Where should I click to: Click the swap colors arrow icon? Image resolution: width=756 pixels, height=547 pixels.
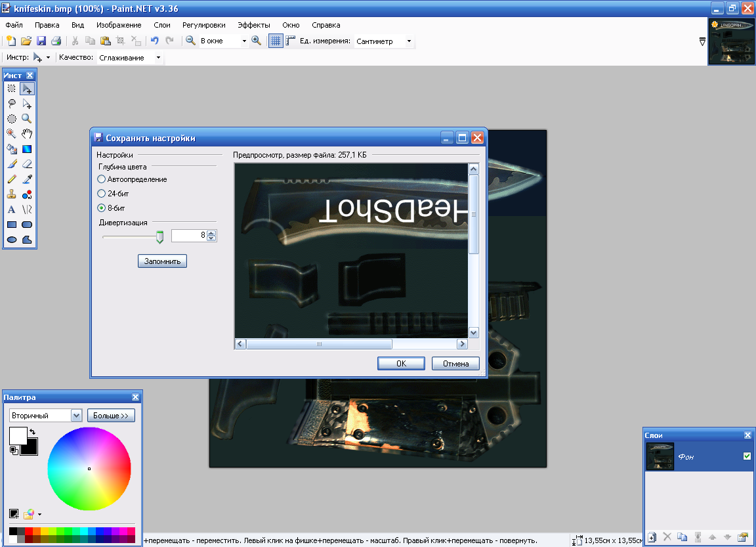(x=32, y=431)
